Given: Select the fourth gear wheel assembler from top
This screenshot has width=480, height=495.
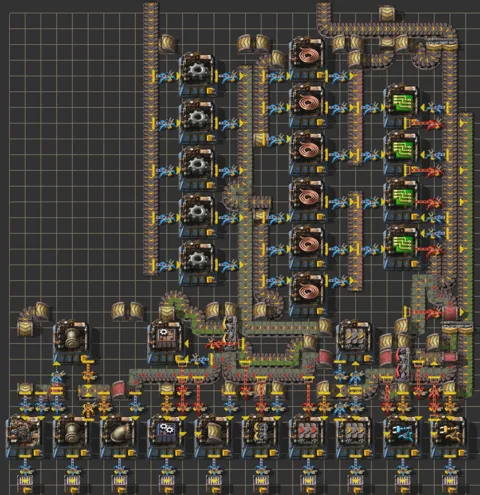Looking at the screenshot, I should pos(197,215).
